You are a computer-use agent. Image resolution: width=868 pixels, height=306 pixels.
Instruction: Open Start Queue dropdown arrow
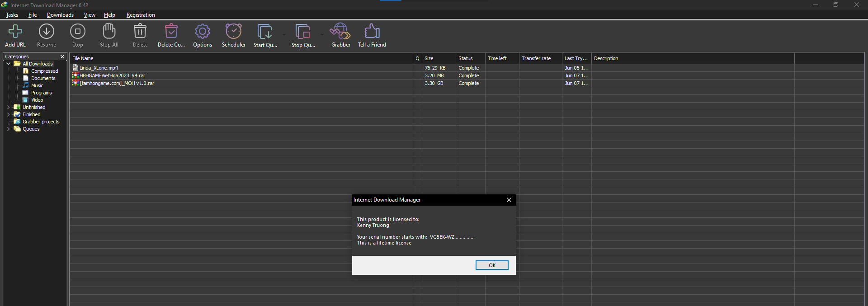coord(284,34)
